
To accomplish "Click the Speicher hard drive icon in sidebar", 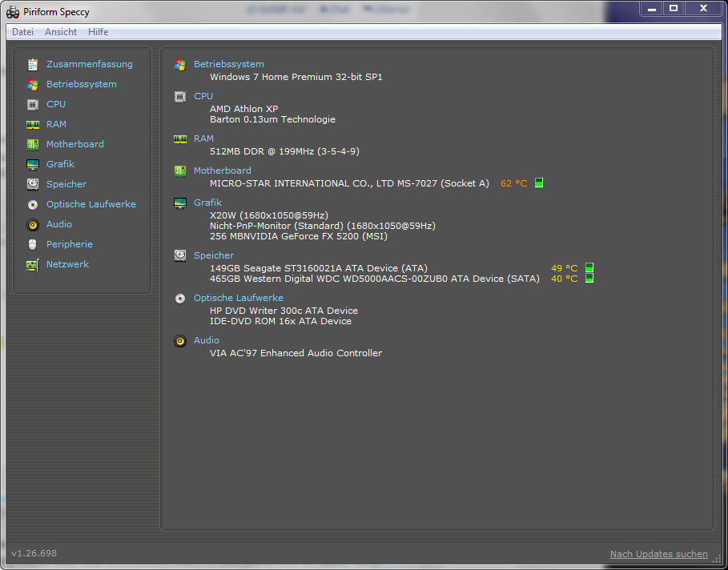I will coord(33,184).
